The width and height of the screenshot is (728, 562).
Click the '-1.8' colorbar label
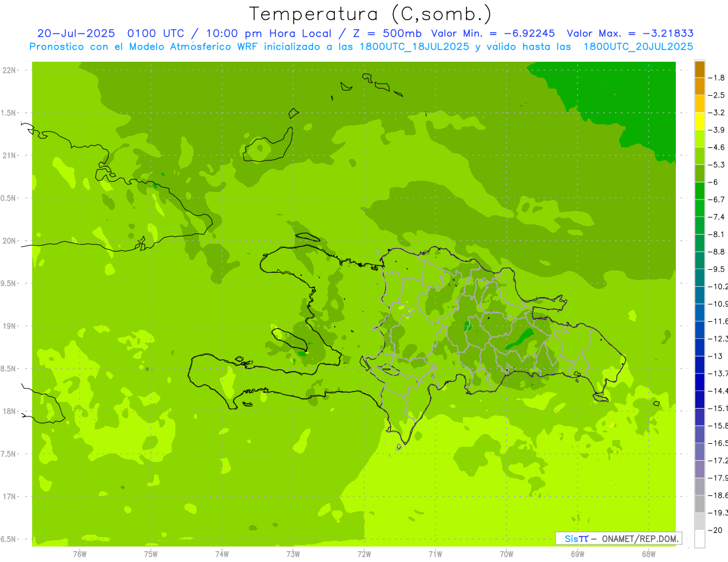point(716,78)
